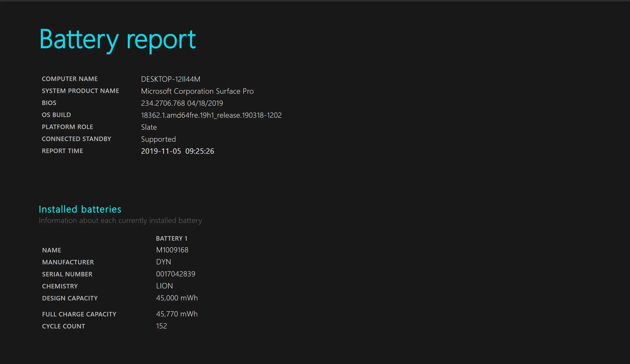Click the Microsoft Corporation Surface Pro text

[197, 91]
